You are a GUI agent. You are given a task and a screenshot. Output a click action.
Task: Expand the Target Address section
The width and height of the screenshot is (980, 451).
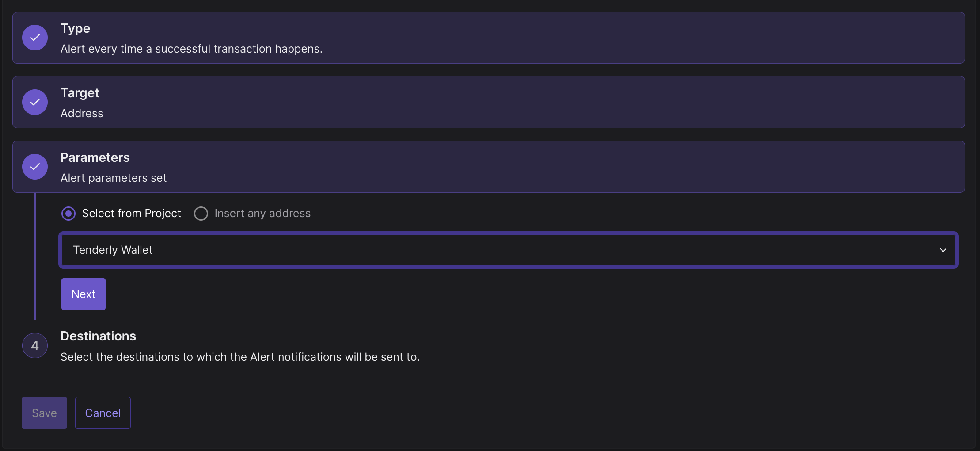pos(488,102)
